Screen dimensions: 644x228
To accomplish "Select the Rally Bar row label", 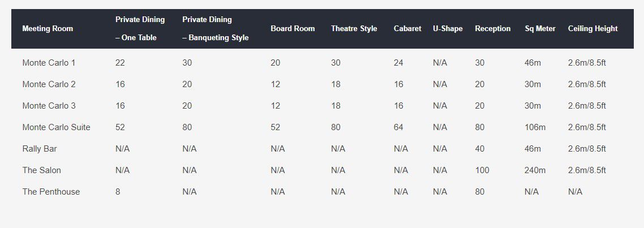I will (40, 149).
